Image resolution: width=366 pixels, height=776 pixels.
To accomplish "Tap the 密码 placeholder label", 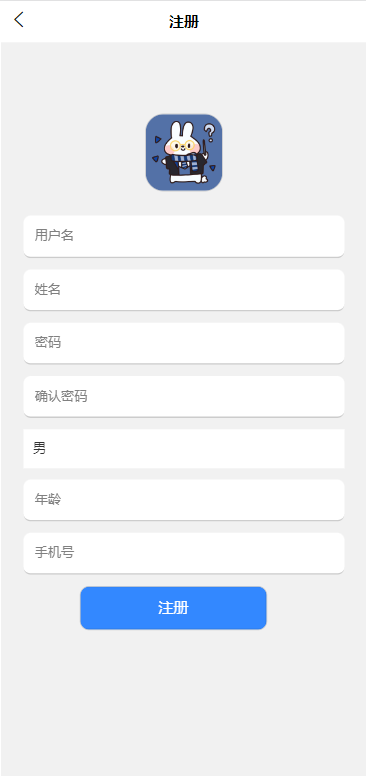I will click(47, 342).
